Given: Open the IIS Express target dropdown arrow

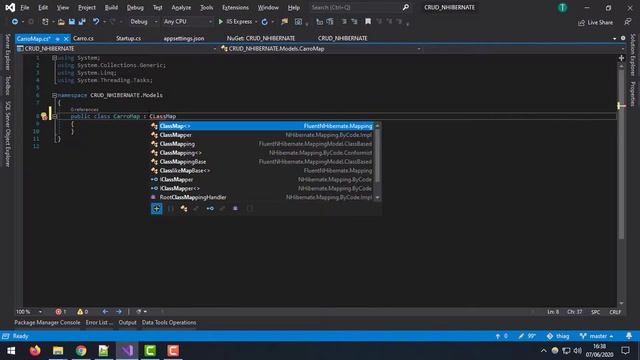Looking at the screenshot, I should click(256, 22).
